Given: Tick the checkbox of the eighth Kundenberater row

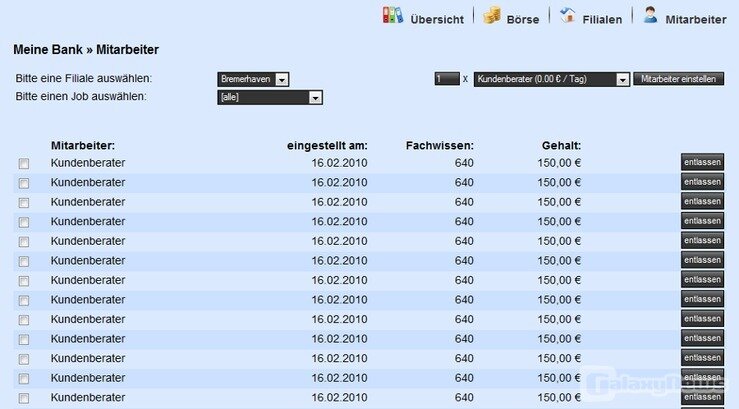Looking at the screenshot, I should click(24, 301).
